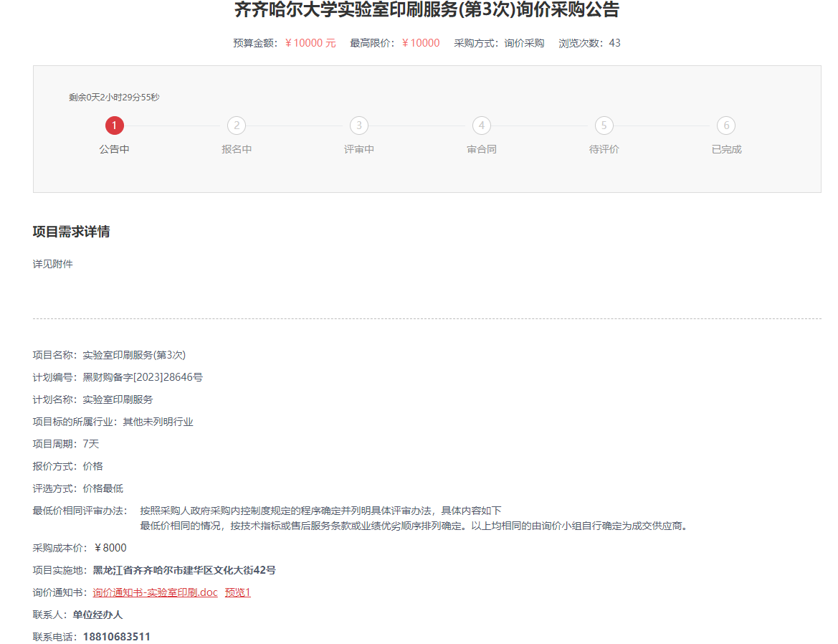Select the 报名中 stage label
This screenshot has width=838, height=644.
[x=237, y=149]
